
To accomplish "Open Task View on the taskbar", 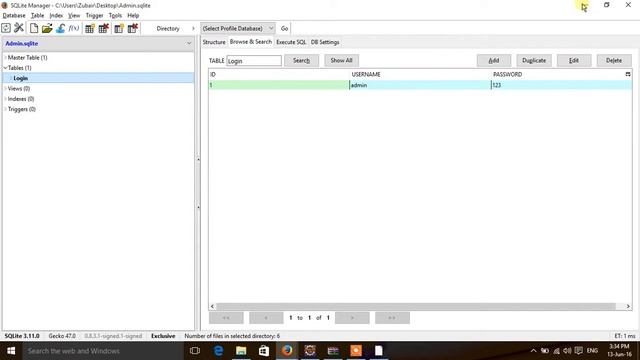I will tap(195, 351).
